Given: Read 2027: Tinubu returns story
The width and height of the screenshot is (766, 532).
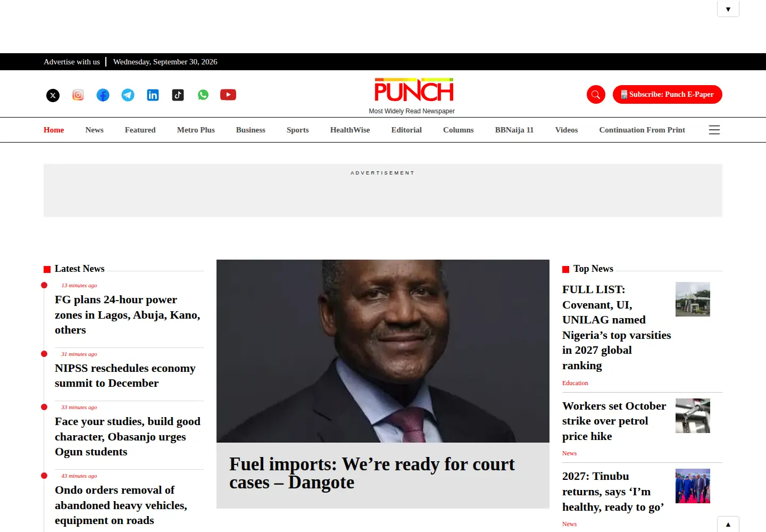Looking at the screenshot, I should click(613, 492).
